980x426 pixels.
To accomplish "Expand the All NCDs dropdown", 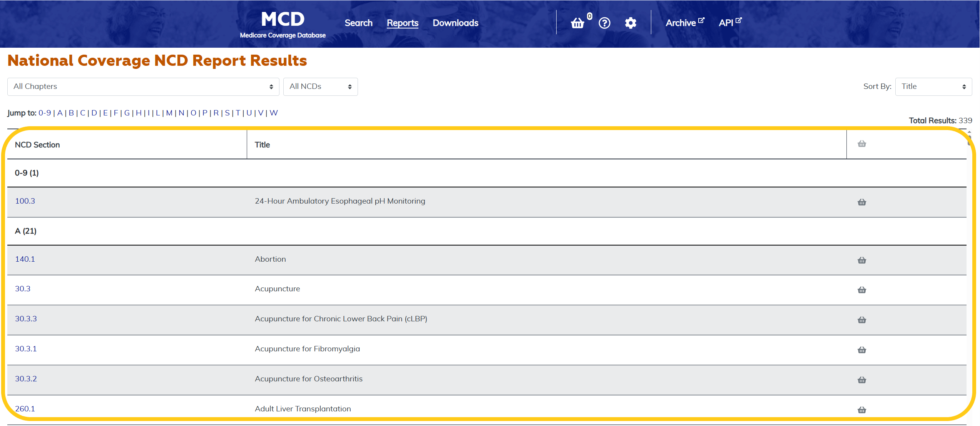I will click(x=320, y=87).
